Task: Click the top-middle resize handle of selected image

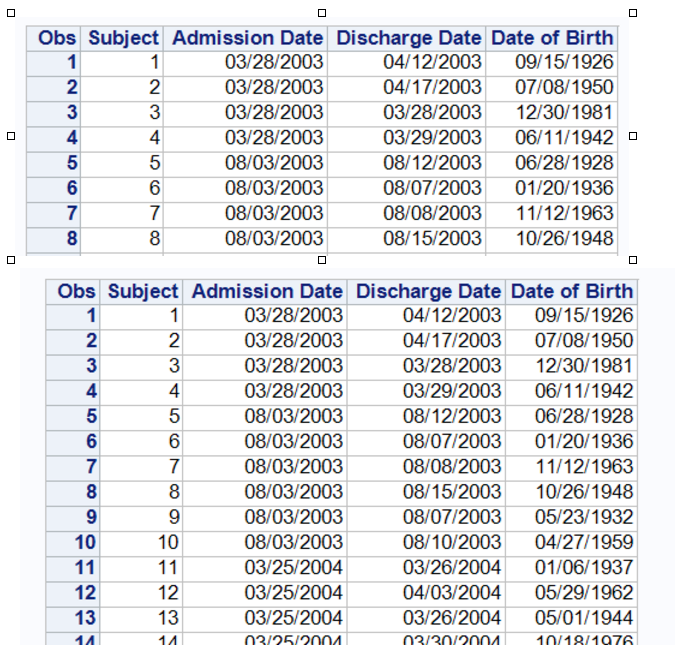Action: click(321, 13)
